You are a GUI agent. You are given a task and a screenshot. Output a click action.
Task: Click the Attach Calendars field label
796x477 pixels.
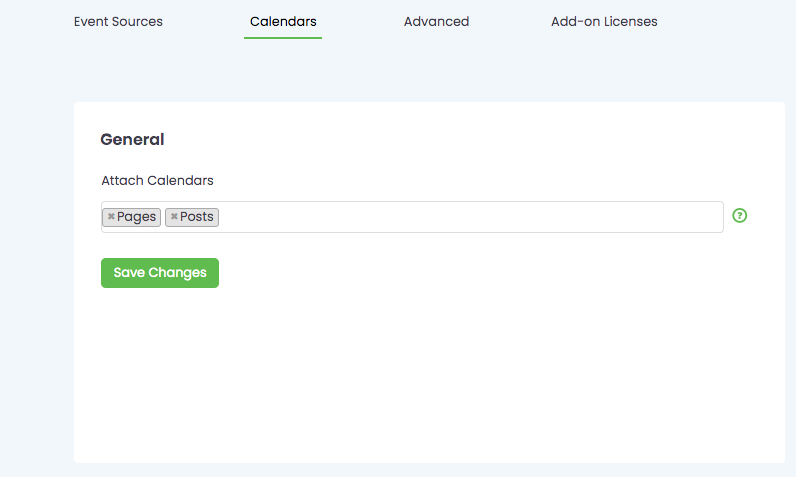(157, 181)
